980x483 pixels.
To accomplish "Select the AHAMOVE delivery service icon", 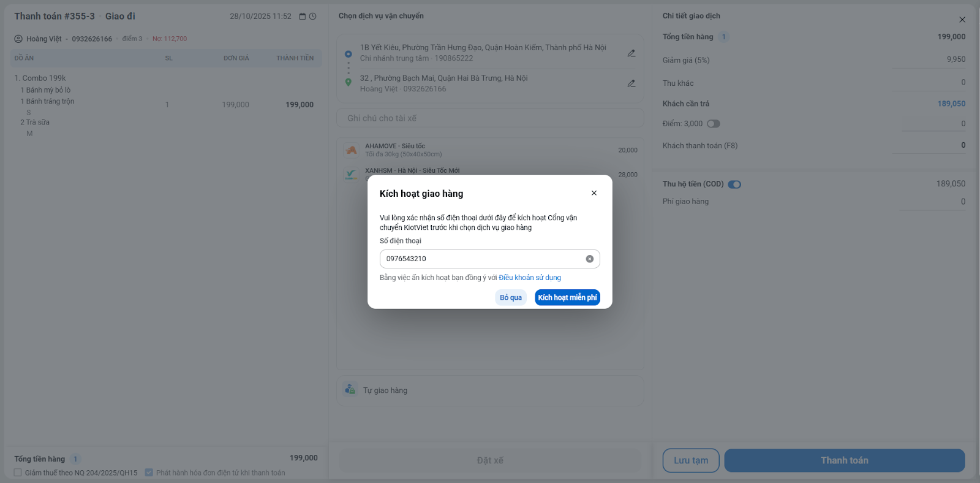I will 351,150.
